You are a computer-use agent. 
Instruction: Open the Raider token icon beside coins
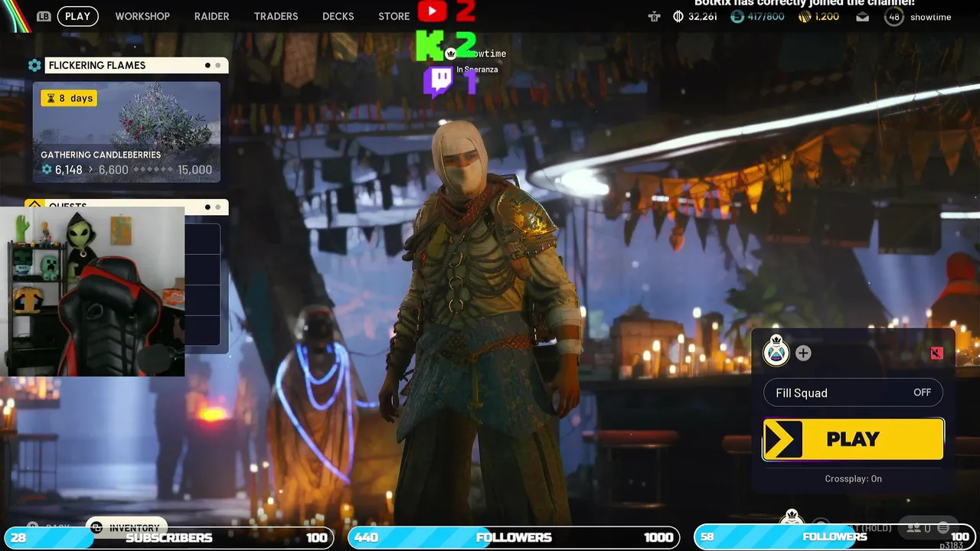(654, 16)
